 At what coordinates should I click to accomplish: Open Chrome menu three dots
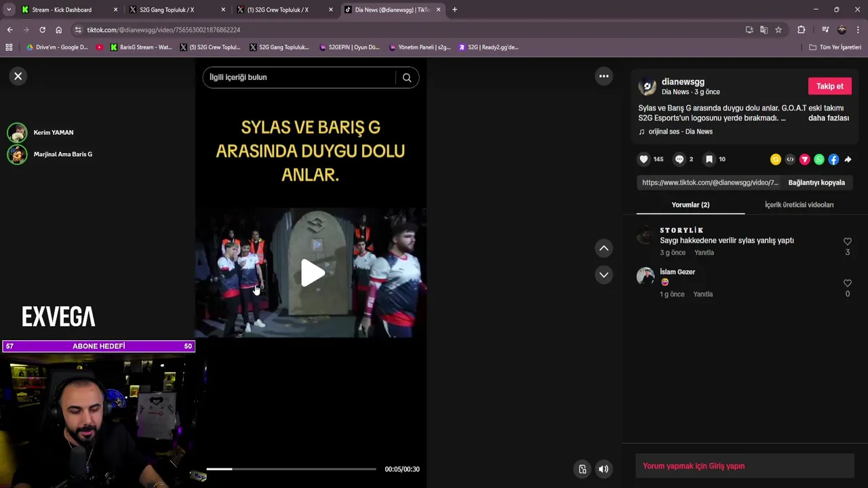[x=858, y=30]
